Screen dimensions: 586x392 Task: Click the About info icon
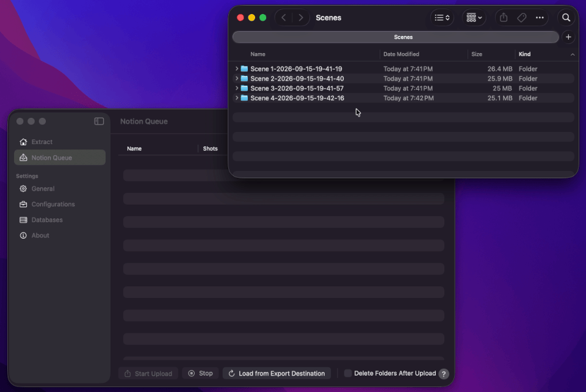click(23, 236)
